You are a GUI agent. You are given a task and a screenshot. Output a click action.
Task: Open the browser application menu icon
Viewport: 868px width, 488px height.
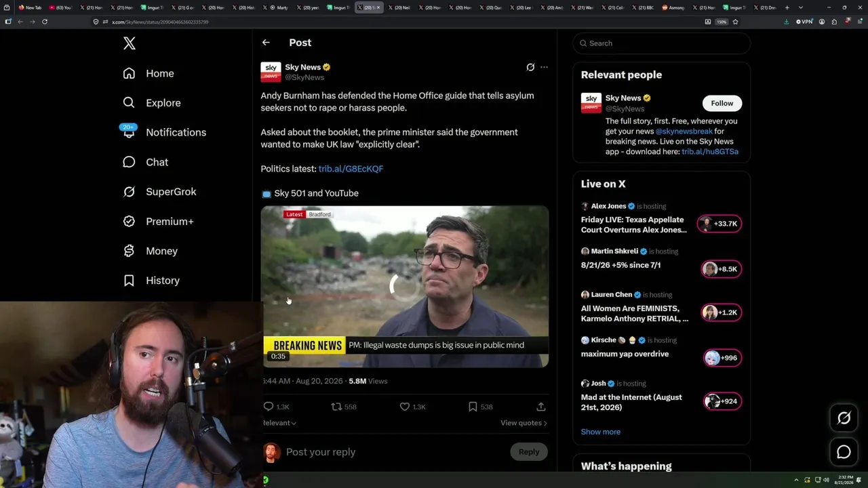[x=859, y=22]
